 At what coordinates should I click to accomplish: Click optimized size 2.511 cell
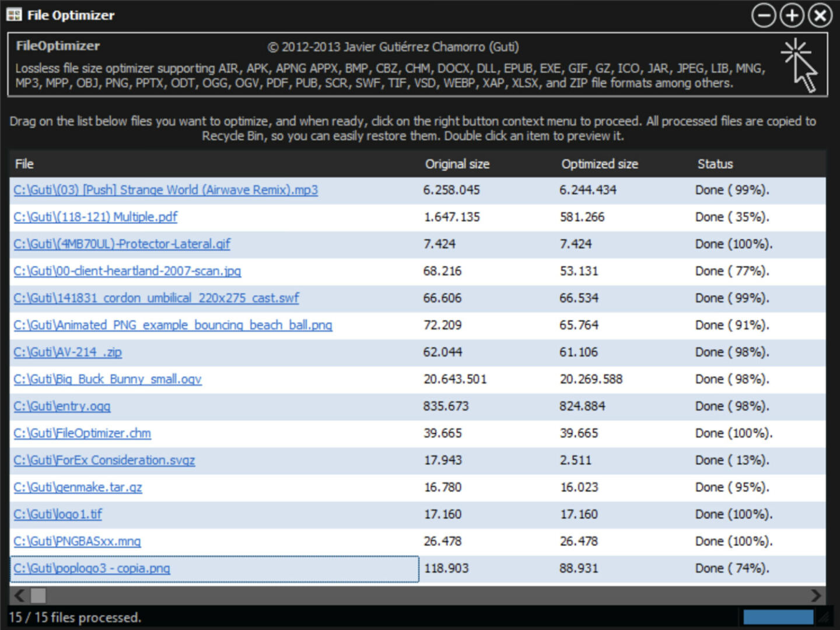tap(576, 460)
